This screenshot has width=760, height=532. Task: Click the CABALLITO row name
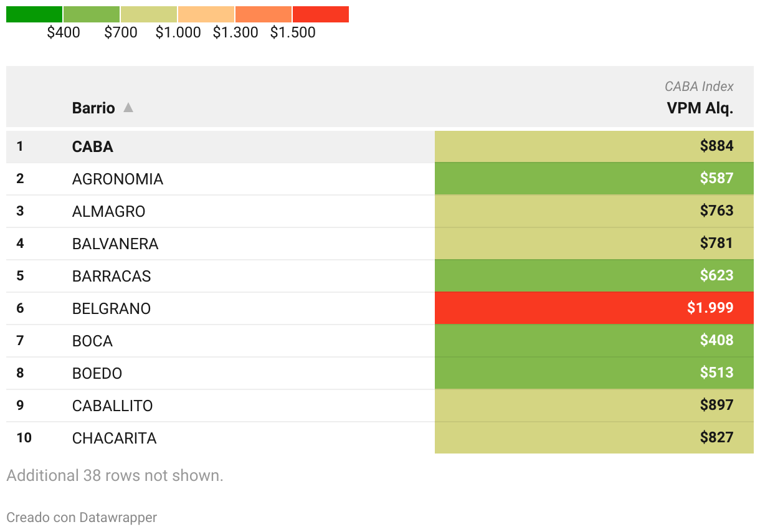pos(113,406)
